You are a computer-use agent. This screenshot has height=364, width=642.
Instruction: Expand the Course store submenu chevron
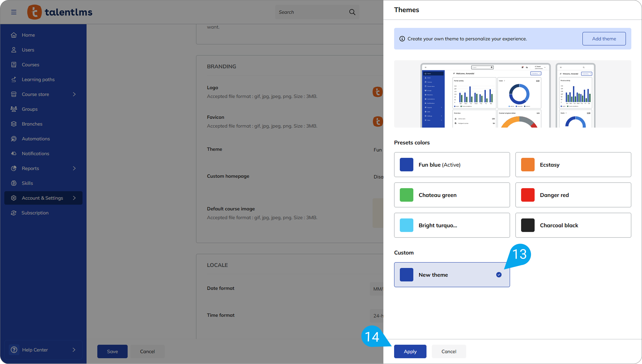click(x=74, y=94)
